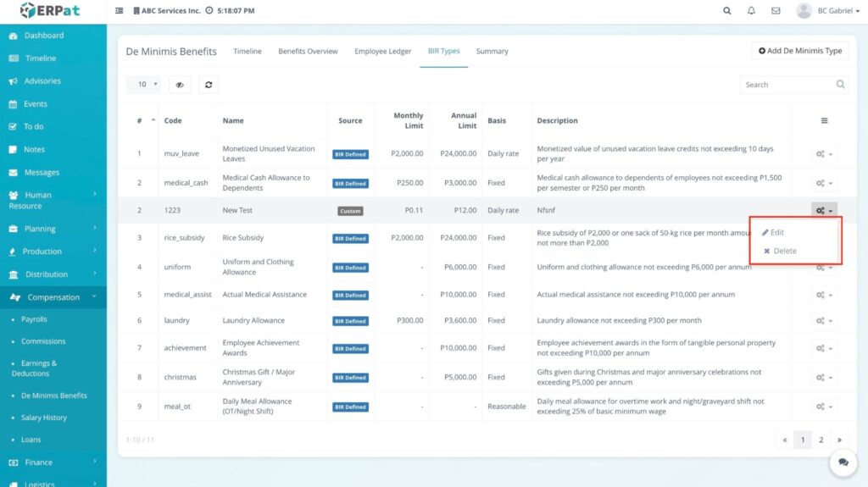Click the column menu icon in table header
The height and width of the screenshot is (487, 868).
pos(824,121)
